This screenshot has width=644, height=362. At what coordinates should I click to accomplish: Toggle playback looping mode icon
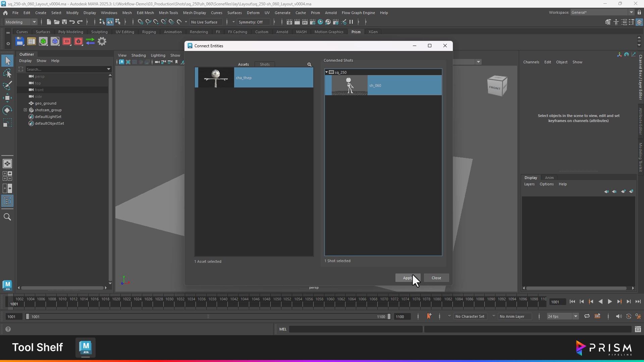(x=587, y=316)
